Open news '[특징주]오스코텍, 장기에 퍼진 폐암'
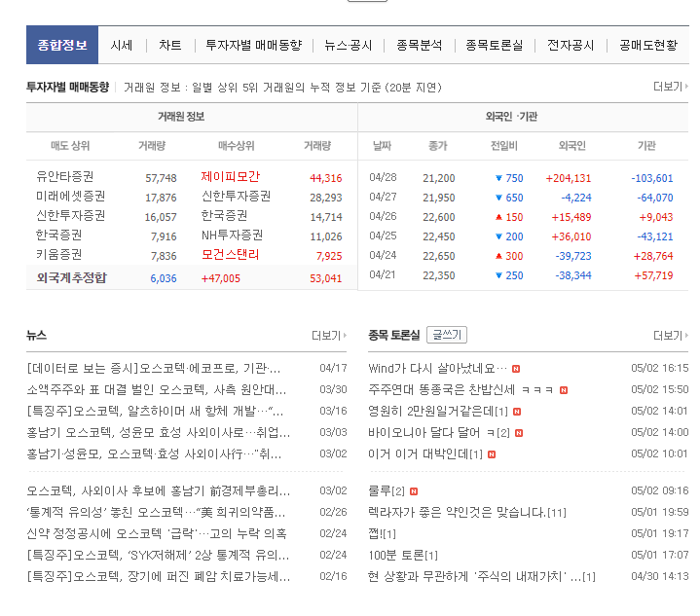This screenshot has height=616, width=700. point(159,576)
